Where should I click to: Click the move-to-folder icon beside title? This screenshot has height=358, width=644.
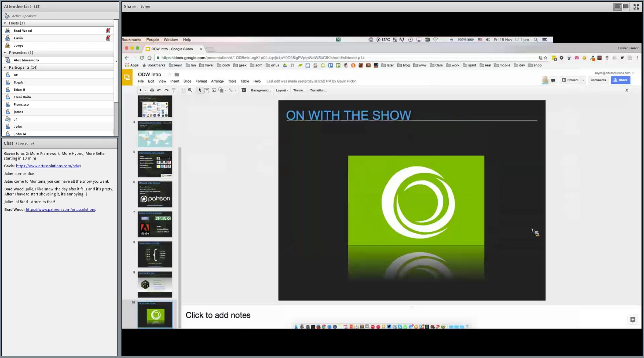(177, 75)
